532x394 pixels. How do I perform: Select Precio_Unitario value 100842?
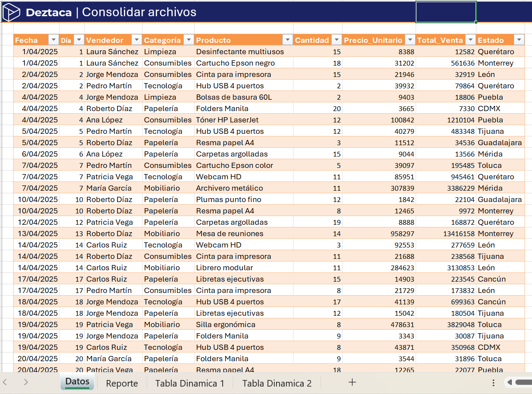coord(379,120)
